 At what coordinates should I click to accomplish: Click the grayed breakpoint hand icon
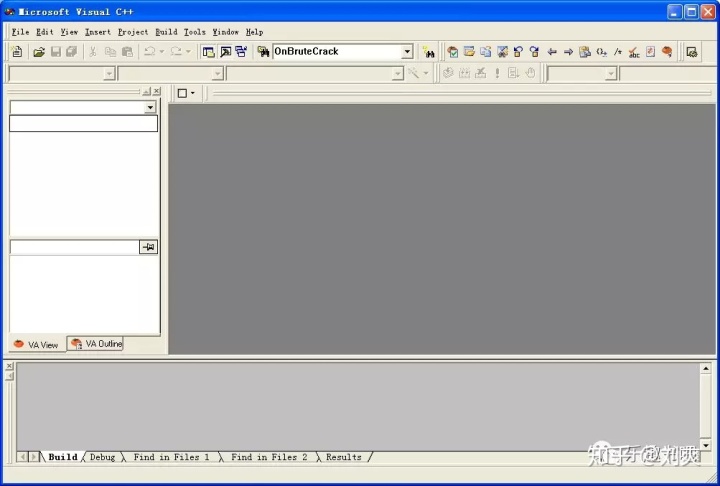click(530, 73)
